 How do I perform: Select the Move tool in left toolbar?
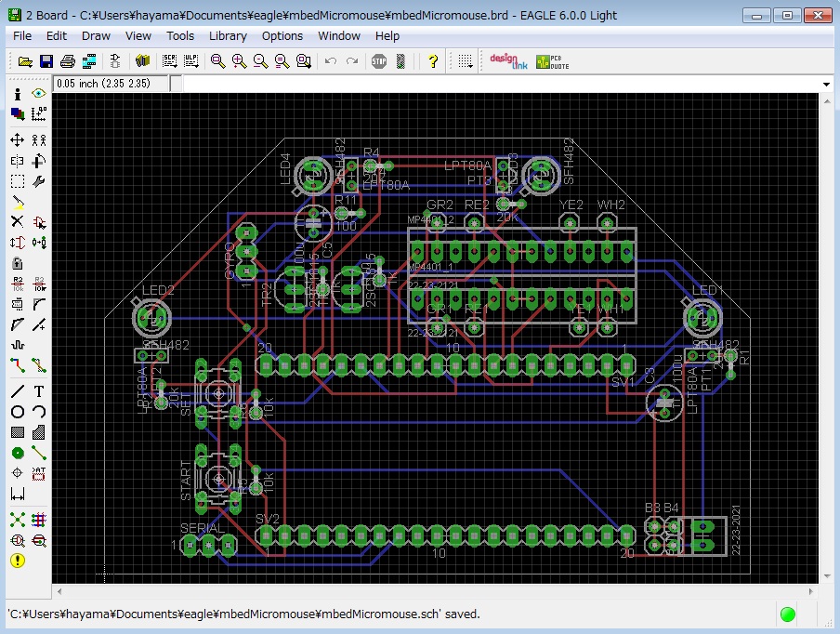(17, 139)
